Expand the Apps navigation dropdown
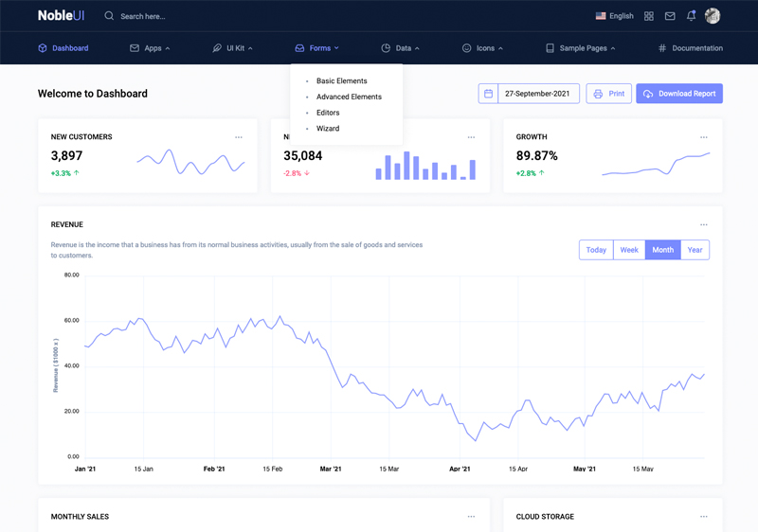The image size is (758, 532). 150,48
